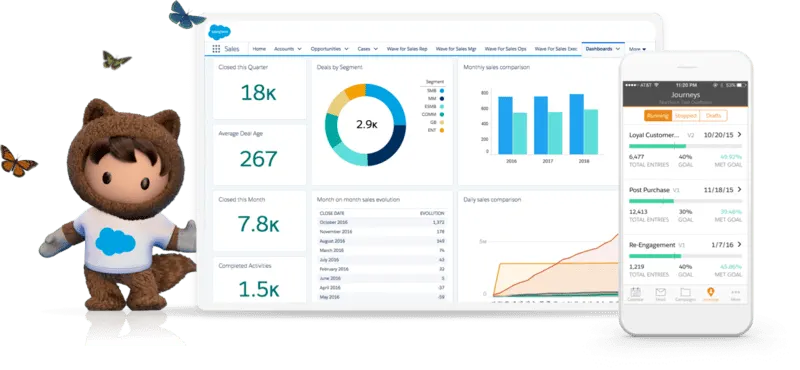The height and width of the screenshot is (370, 800).
Task: Expand the Opportunities tab dropdown arrow
Action: [x=346, y=49]
